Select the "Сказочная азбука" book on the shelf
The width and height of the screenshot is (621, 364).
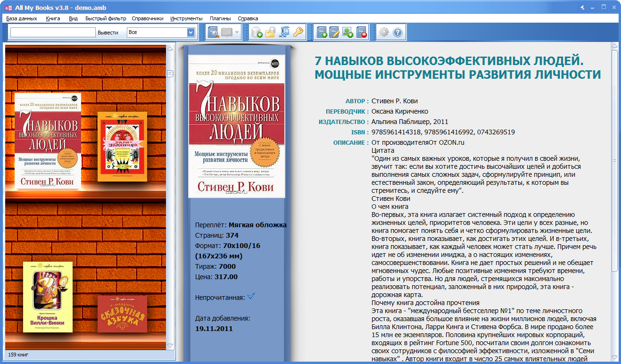point(122,314)
